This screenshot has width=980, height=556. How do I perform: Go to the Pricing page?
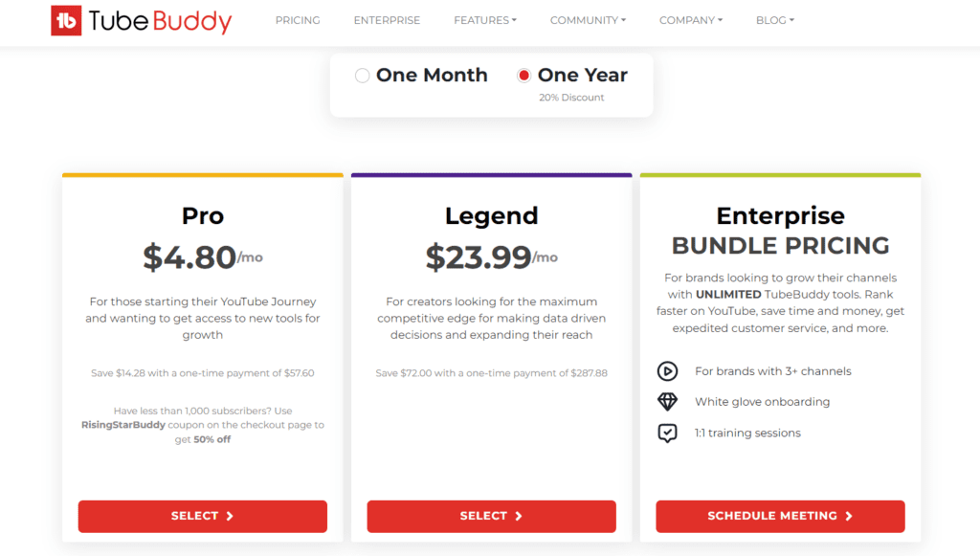[x=298, y=20]
